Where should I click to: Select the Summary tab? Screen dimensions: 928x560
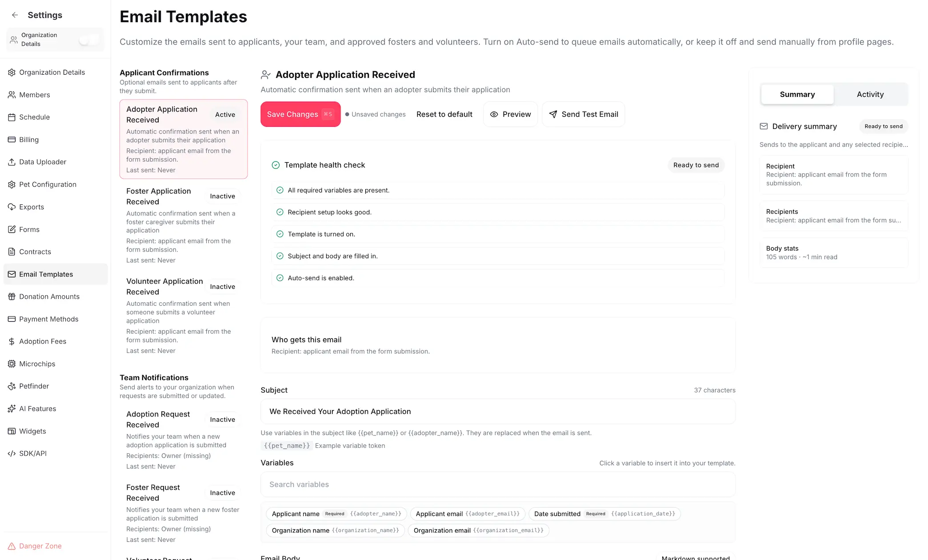click(x=797, y=94)
